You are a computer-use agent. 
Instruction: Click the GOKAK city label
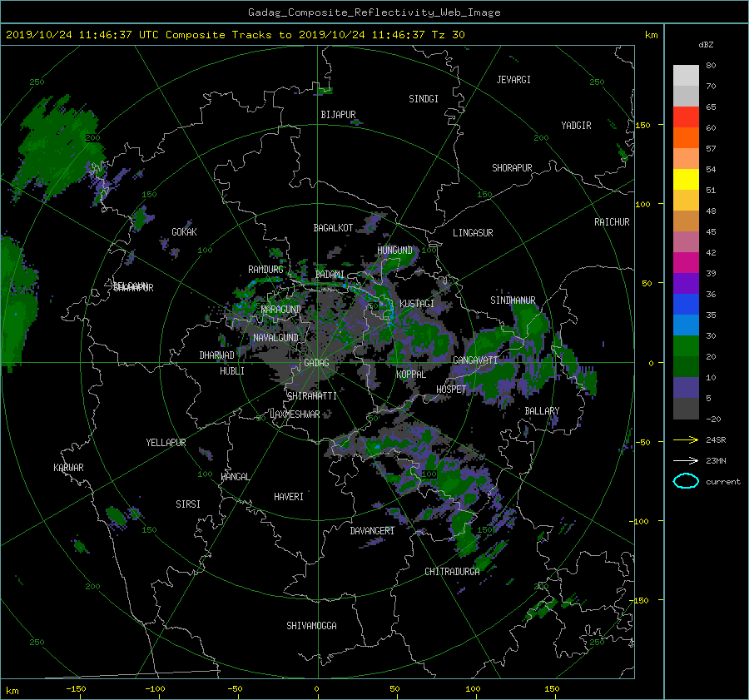coord(184,232)
